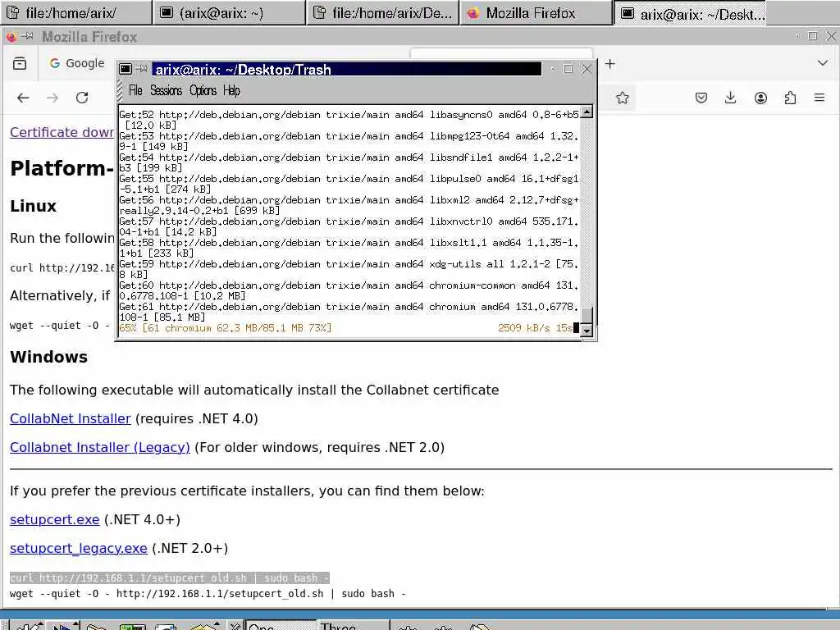Screen dimensions: 840x630
Task: Click terminal scrollbar up arrow
Action: [x=587, y=112]
